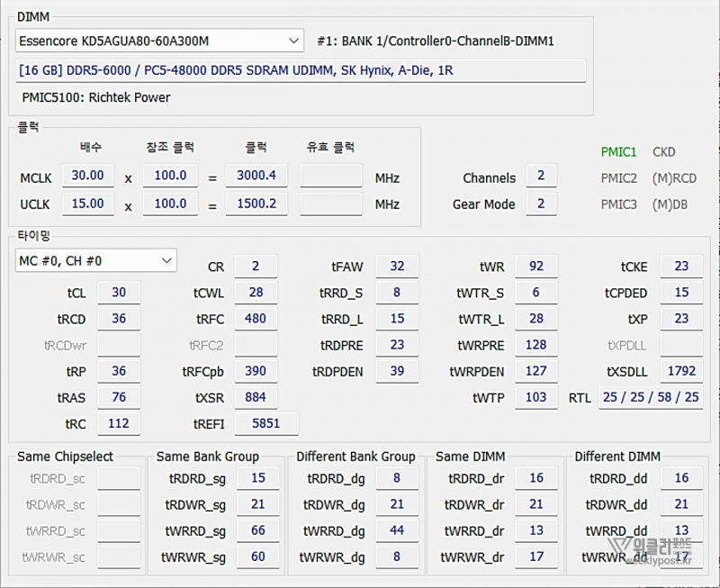Image resolution: width=720 pixels, height=588 pixels.
Task: Select the tCWL value field
Action: click(256, 293)
